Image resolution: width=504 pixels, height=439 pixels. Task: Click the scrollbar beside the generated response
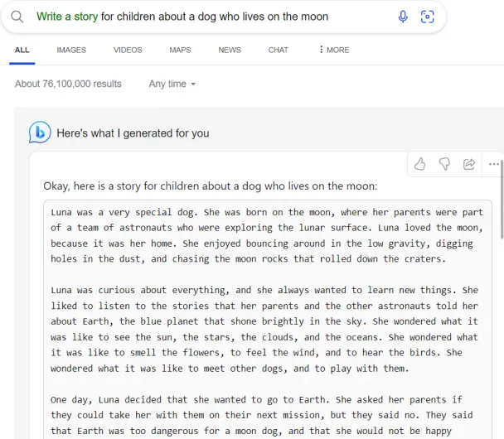(x=502, y=200)
